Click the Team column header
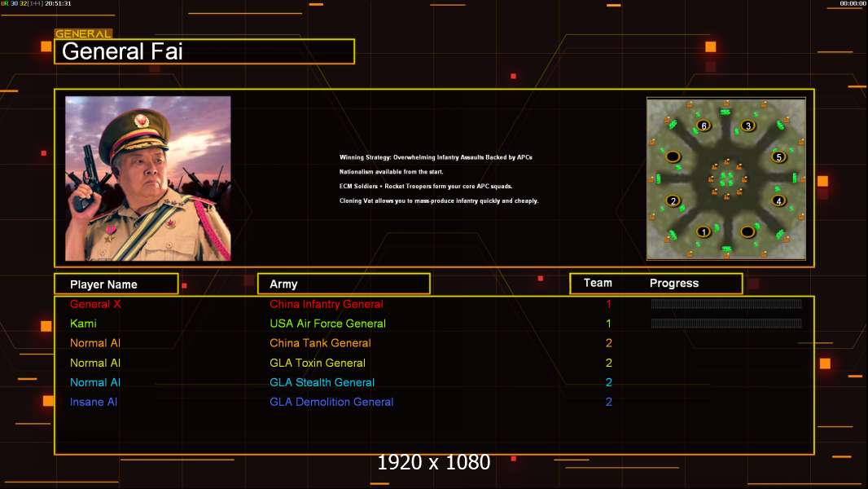This screenshot has height=489, width=868. click(598, 283)
